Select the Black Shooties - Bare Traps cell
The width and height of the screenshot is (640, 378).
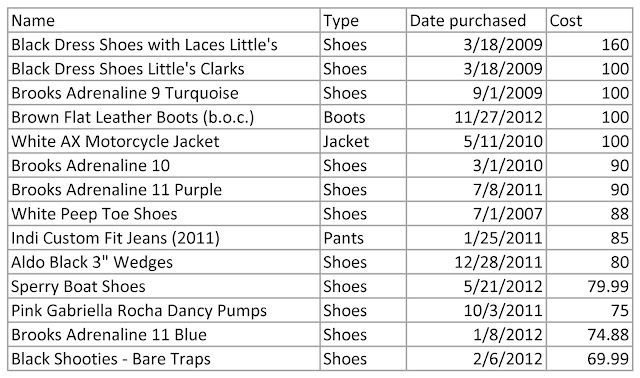click(164, 359)
